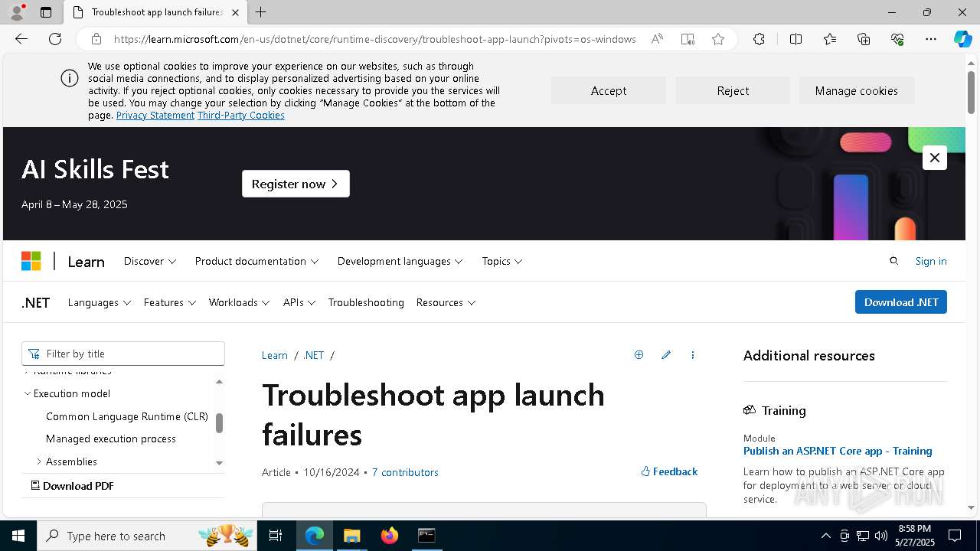Open the terminal taskbar icon

click(x=426, y=536)
